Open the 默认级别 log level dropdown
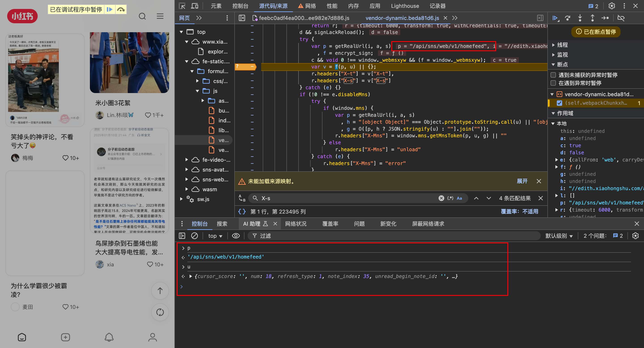This screenshot has height=348, width=644. click(559, 236)
